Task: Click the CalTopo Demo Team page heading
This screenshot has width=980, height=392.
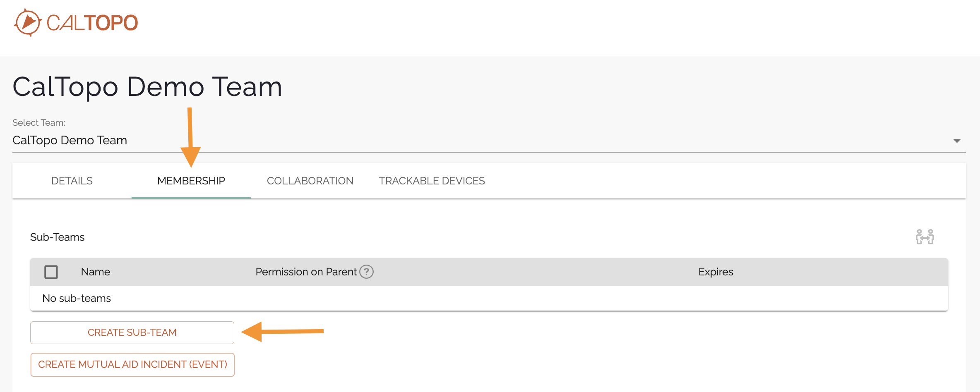Action: pyautogui.click(x=147, y=87)
